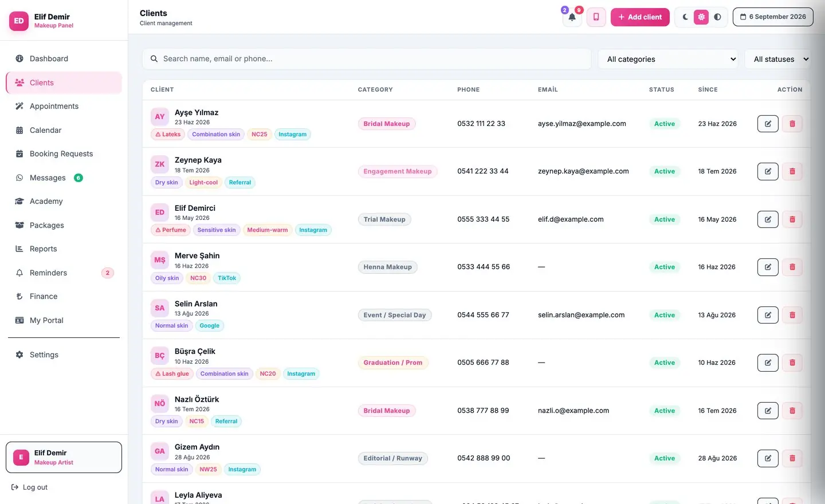Click Trial Makeup category badge

tap(384, 219)
